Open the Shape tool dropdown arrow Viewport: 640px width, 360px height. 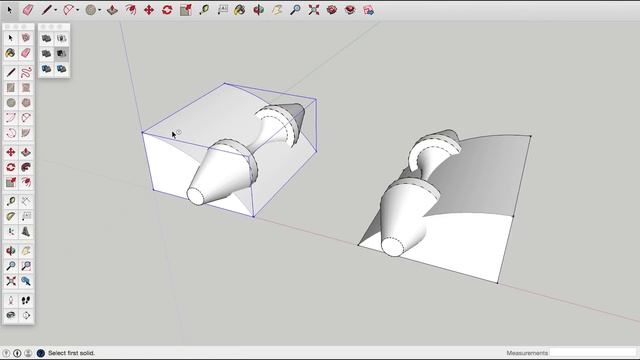pos(100,10)
